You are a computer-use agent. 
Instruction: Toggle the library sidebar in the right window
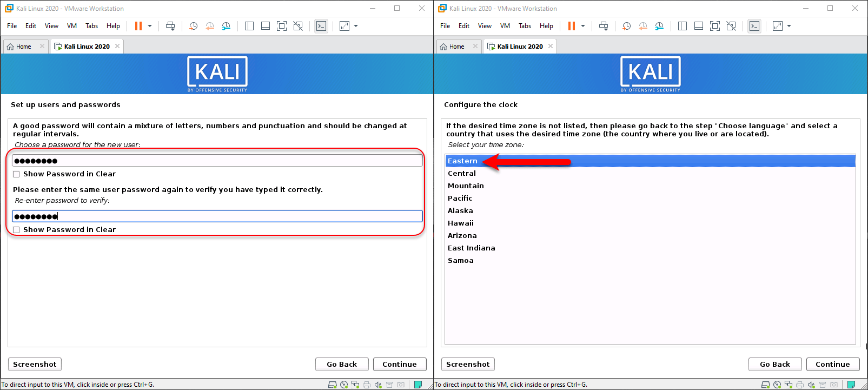683,26
